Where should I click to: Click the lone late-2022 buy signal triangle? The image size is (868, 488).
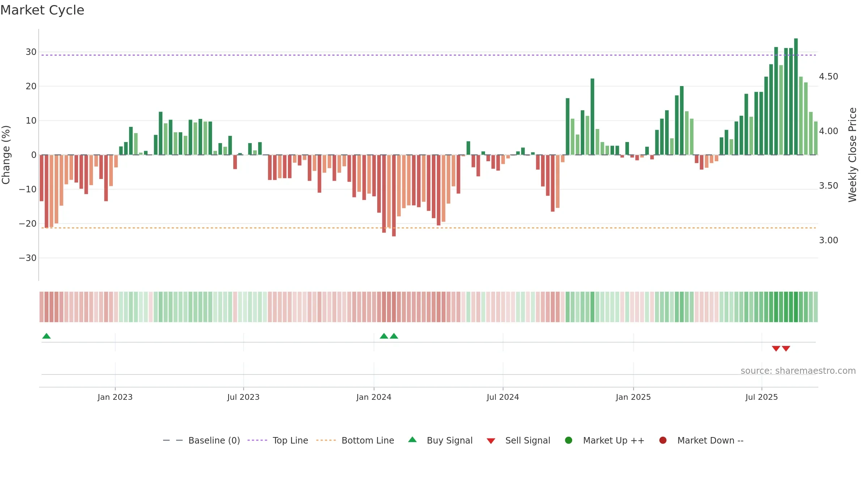tap(46, 336)
